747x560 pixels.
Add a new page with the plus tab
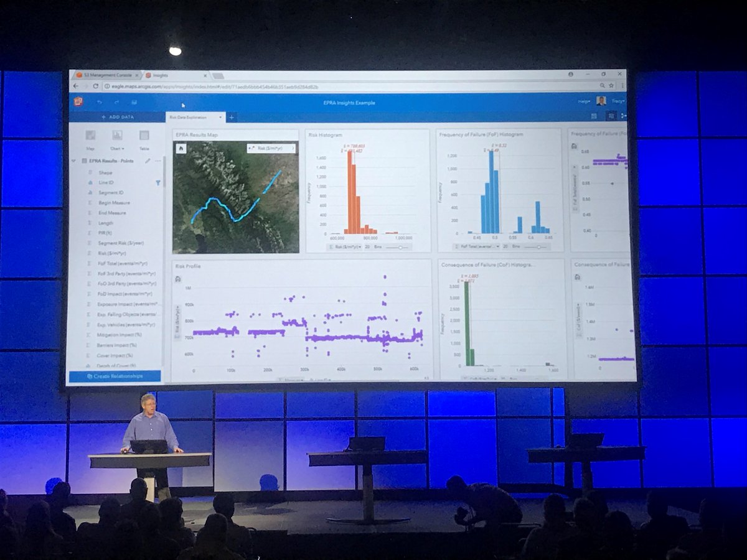click(231, 117)
